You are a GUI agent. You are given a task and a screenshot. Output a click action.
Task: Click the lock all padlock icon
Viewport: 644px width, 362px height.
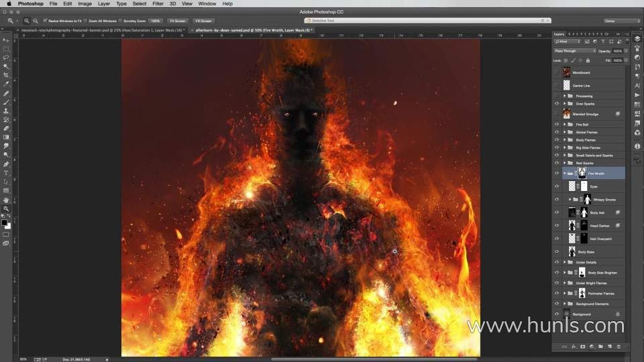(x=588, y=60)
